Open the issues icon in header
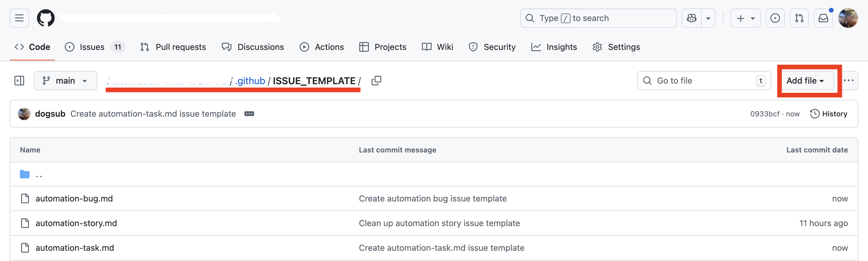This screenshot has width=868, height=261. (x=775, y=18)
